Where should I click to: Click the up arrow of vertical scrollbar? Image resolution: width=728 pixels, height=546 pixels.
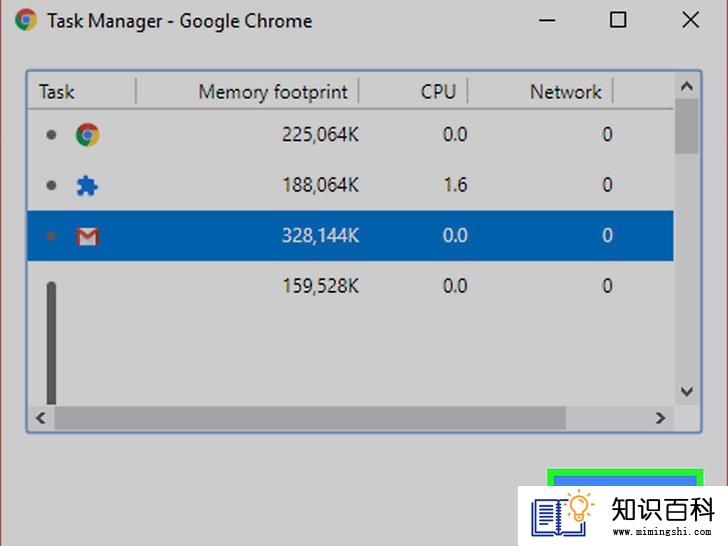coord(687,86)
